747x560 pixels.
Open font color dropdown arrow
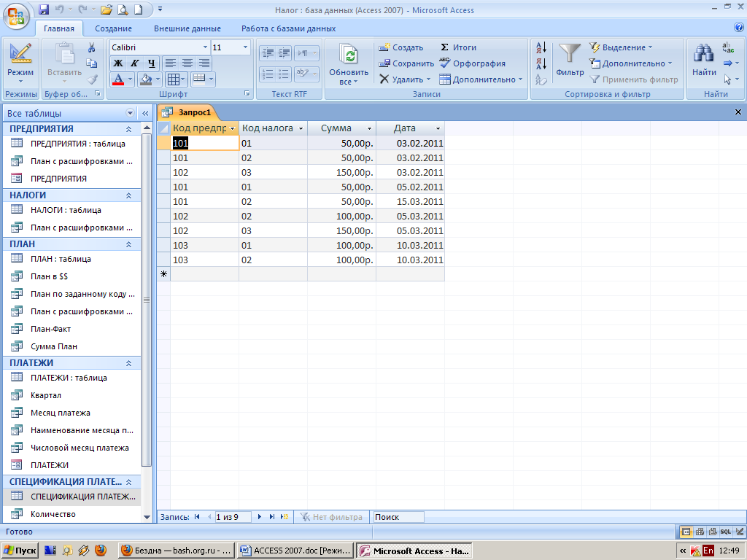click(x=130, y=79)
